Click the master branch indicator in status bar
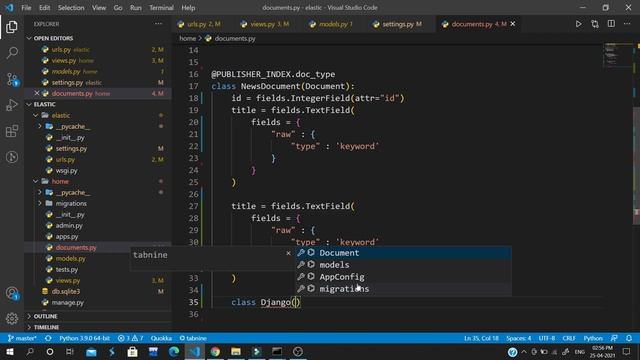640x360 pixels. (22, 338)
